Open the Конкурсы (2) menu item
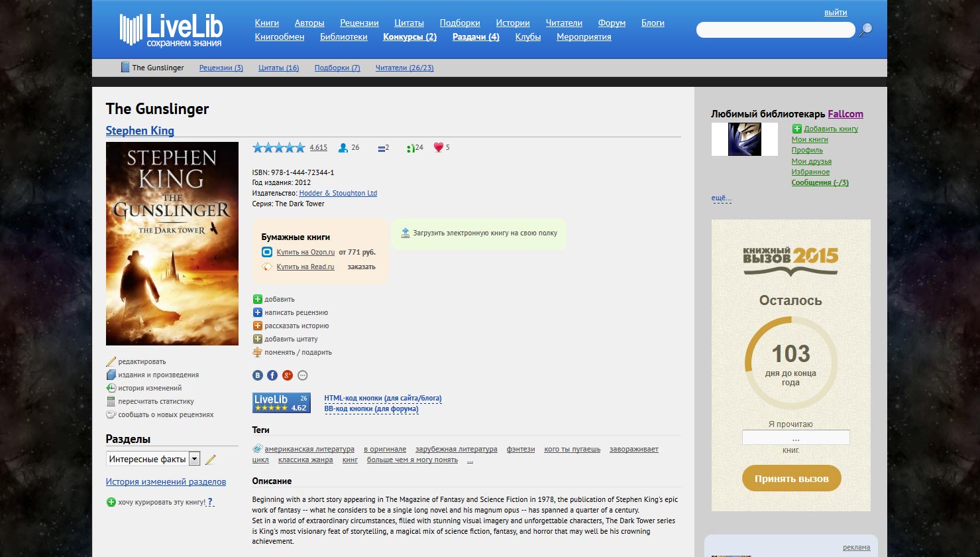The height and width of the screenshot is (557, 980). [x=409, y=36]
